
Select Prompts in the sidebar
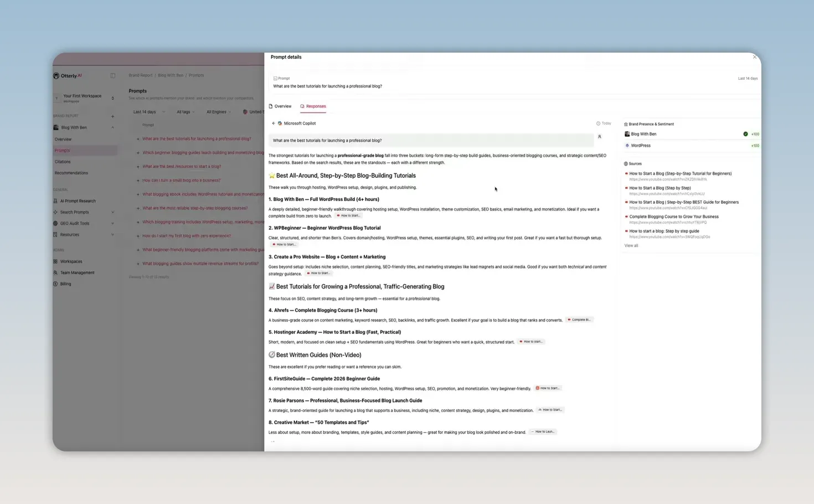tap(62, 151)
